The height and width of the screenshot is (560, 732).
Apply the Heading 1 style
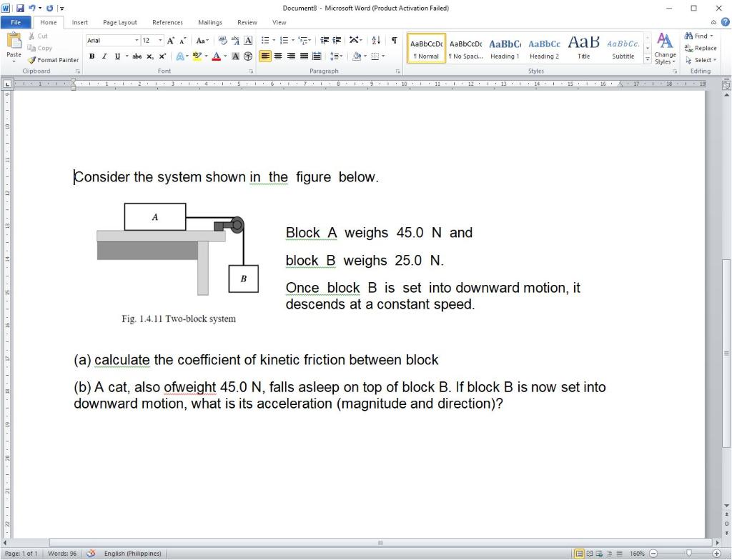pyautogui.click(x=505, y=48)
